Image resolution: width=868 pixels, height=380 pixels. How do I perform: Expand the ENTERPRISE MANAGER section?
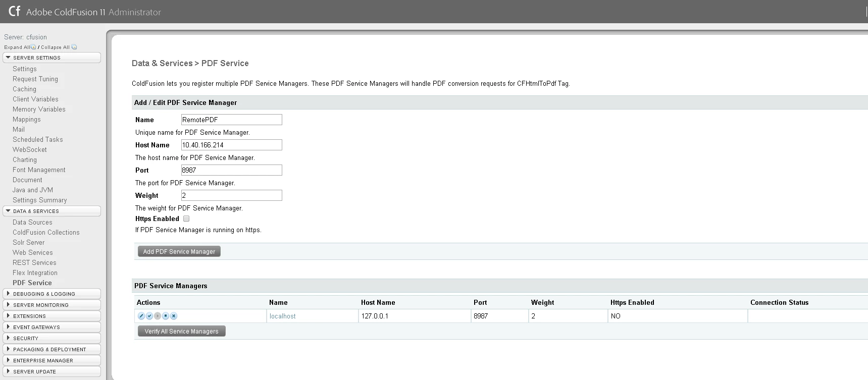click(x=52, y=360)
